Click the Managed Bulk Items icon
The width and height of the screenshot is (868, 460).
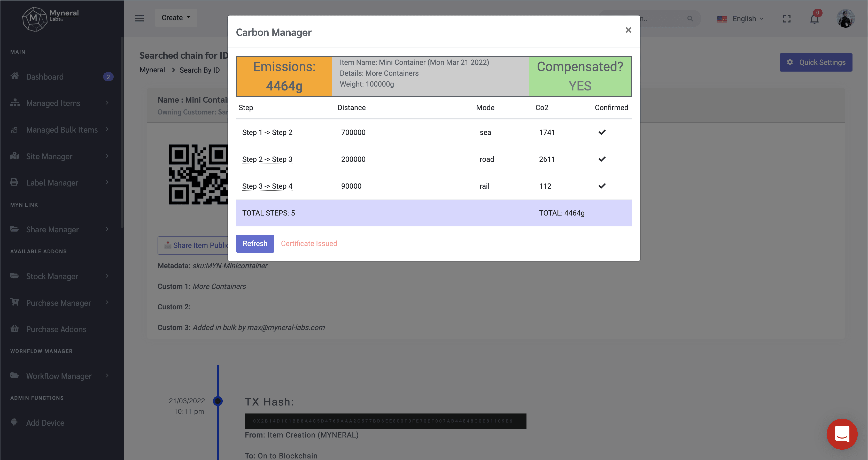point(14,130)
